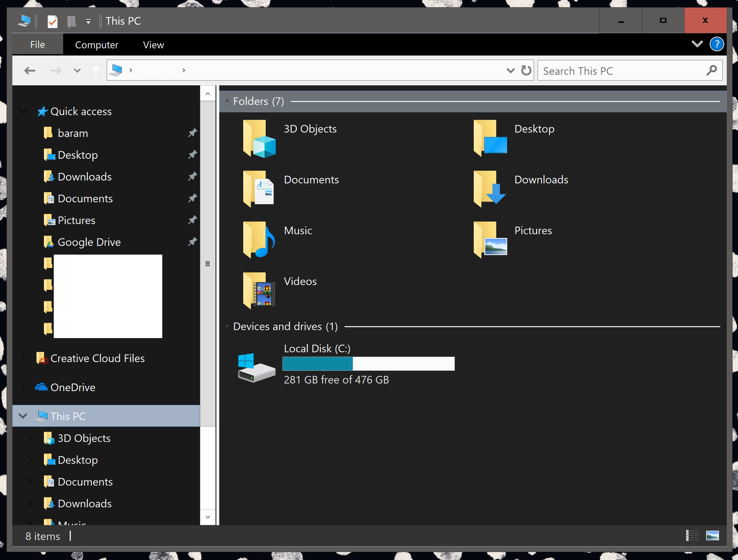
Task: Open Creative Cloud Files in navigation pane
Action: coord(97,358)
